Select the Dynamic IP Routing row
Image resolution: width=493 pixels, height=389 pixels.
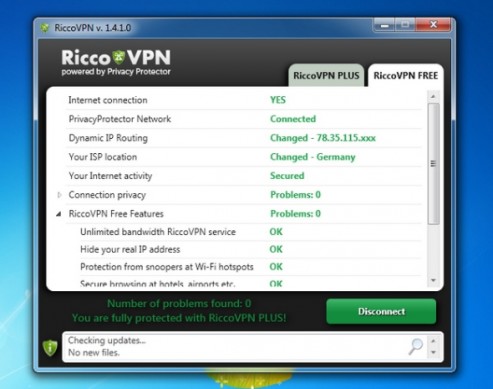tap(244, 138)
